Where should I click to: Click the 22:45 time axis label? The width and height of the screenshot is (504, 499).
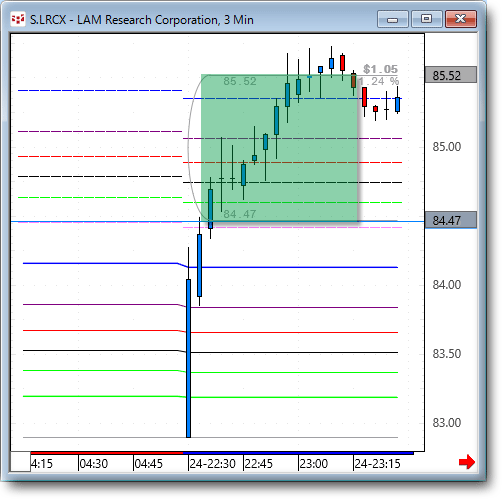tap(259, 464)
